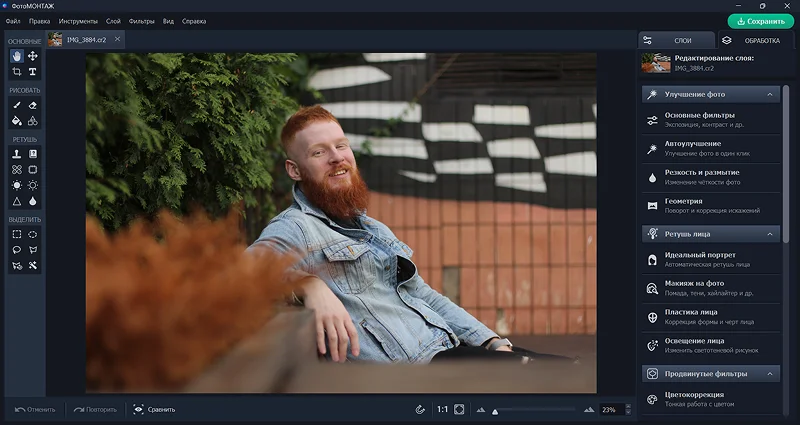Adjust the zoom slider in bottom bar
The image size is (800, 425).
click(x=494, y=410)
